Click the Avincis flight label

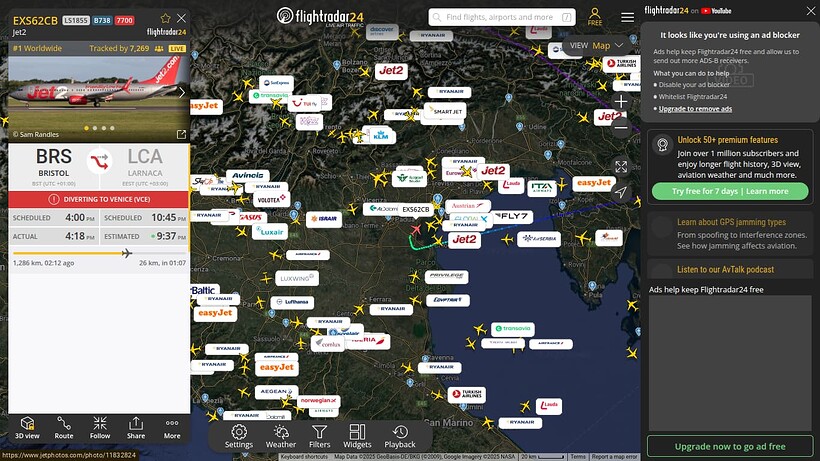(x=248, y=176)
